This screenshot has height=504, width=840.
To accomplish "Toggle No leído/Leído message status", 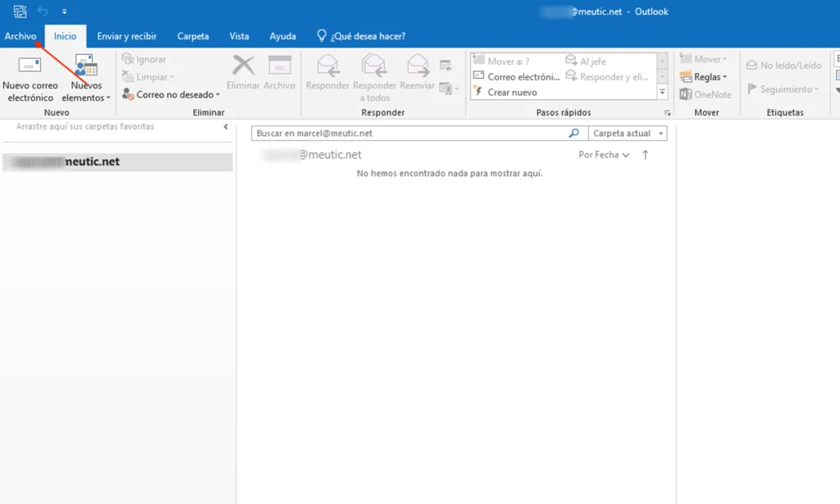I will (783, 66).
